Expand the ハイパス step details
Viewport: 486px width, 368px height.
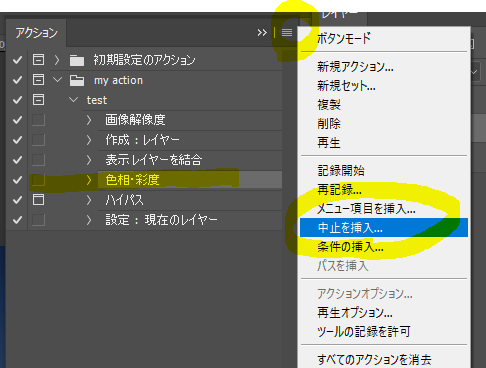point(89,200)
